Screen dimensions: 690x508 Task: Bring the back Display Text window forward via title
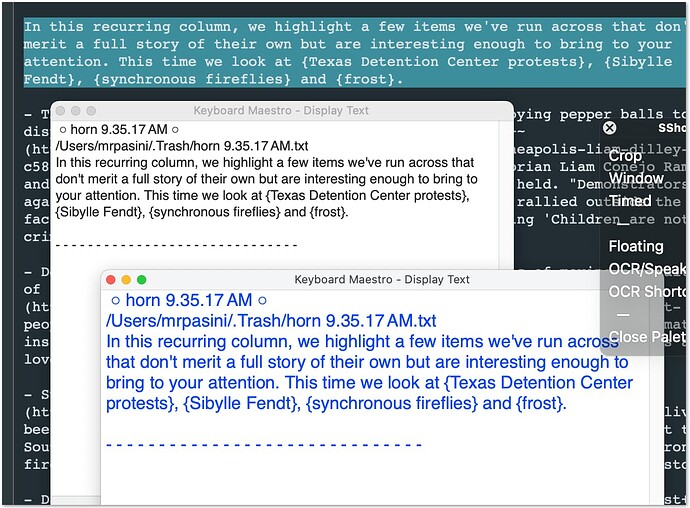[282, 111]
